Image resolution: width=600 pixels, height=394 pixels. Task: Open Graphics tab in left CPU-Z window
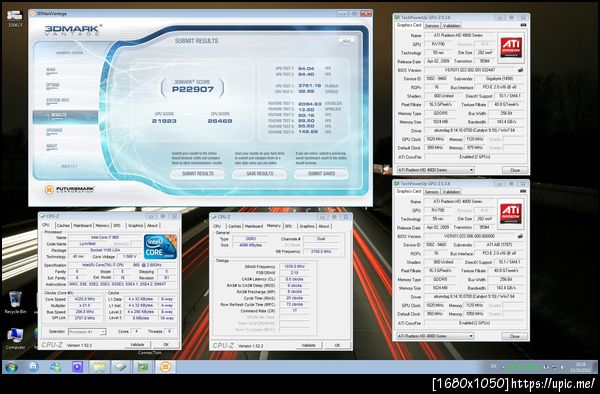pos(135,226)
